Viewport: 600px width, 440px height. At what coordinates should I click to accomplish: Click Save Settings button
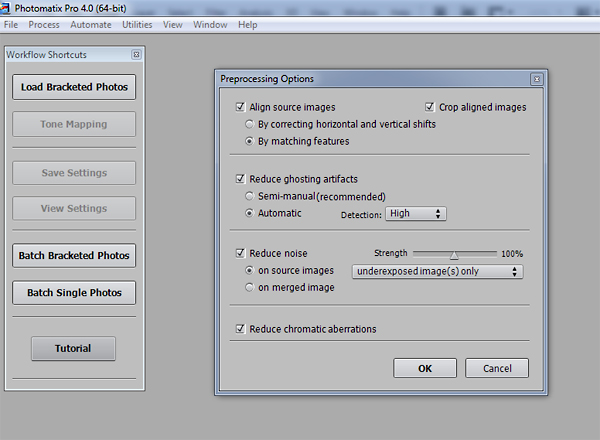(74, 173)
